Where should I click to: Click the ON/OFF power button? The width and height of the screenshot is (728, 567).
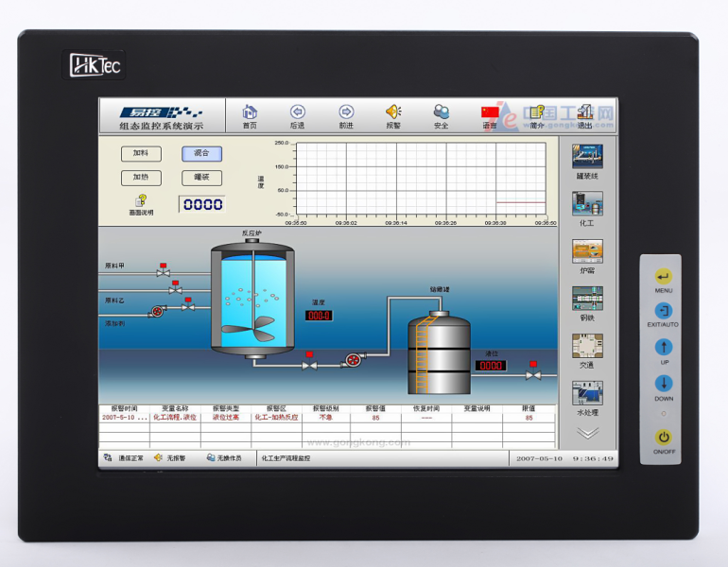pyautogui.click(x=664, y=438)
